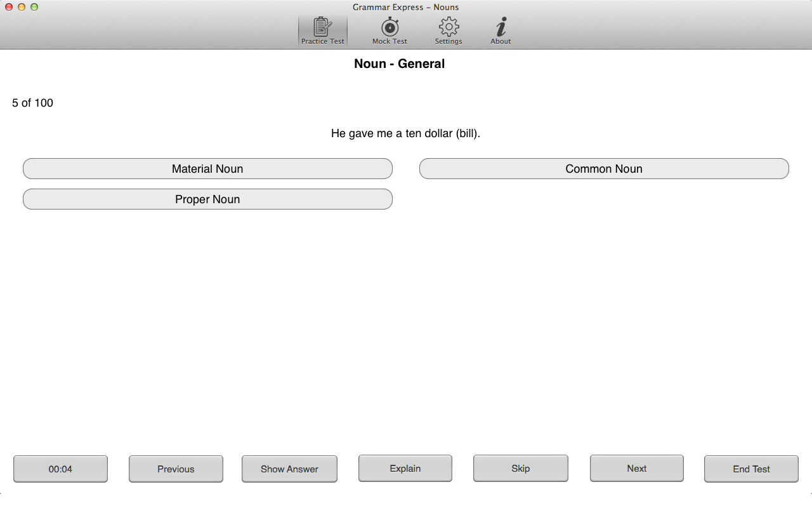This screenshot has height=508, width=812.
Task: Skip the current question
Action: point(520,469)
